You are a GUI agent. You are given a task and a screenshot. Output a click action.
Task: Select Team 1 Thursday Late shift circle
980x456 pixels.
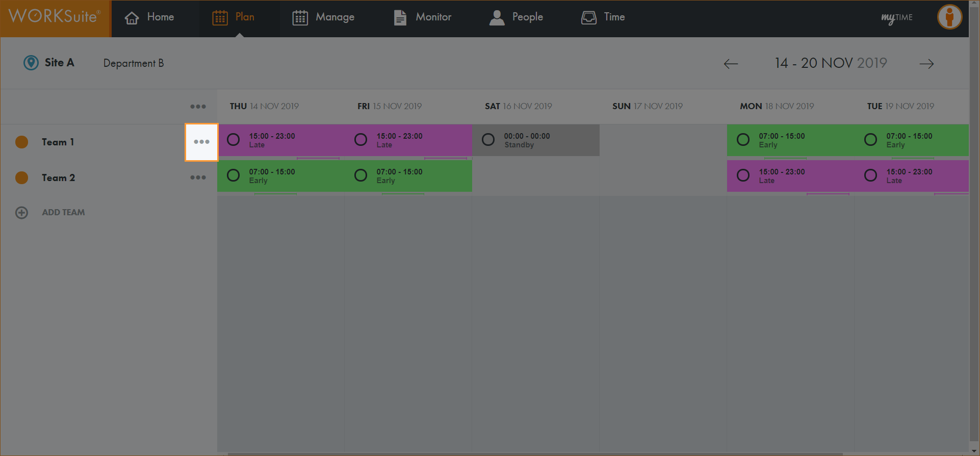[234, 140]
